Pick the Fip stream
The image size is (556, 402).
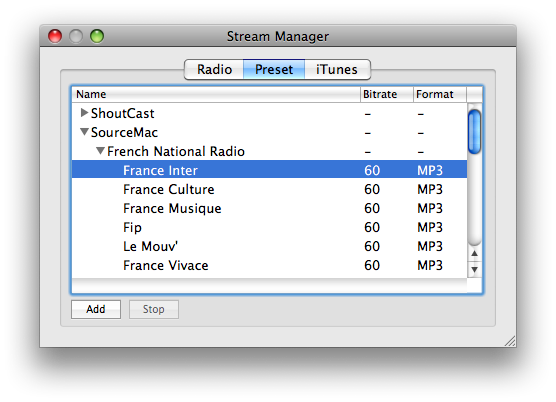269,228
